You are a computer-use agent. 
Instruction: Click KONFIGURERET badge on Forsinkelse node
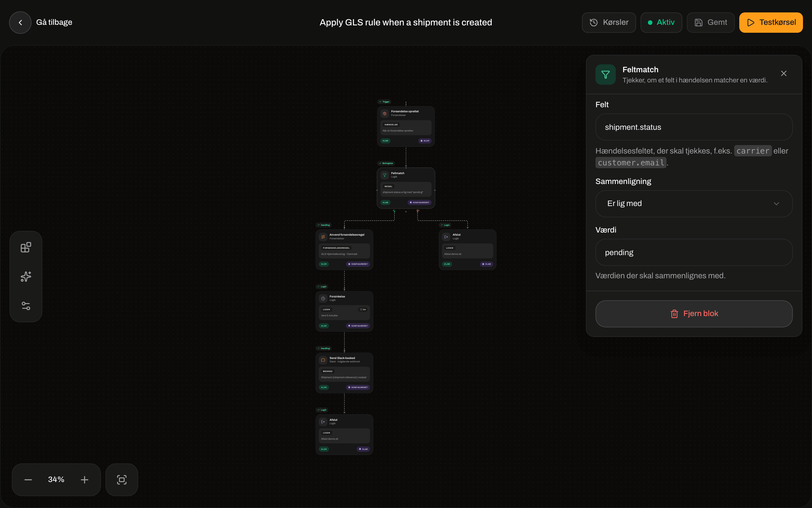tap(358, 326)
